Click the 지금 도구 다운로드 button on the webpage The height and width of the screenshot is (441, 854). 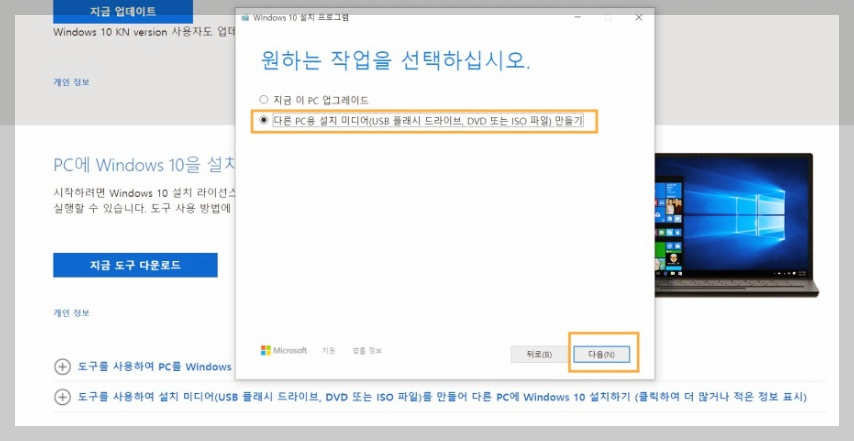click(x=135, y=265)
